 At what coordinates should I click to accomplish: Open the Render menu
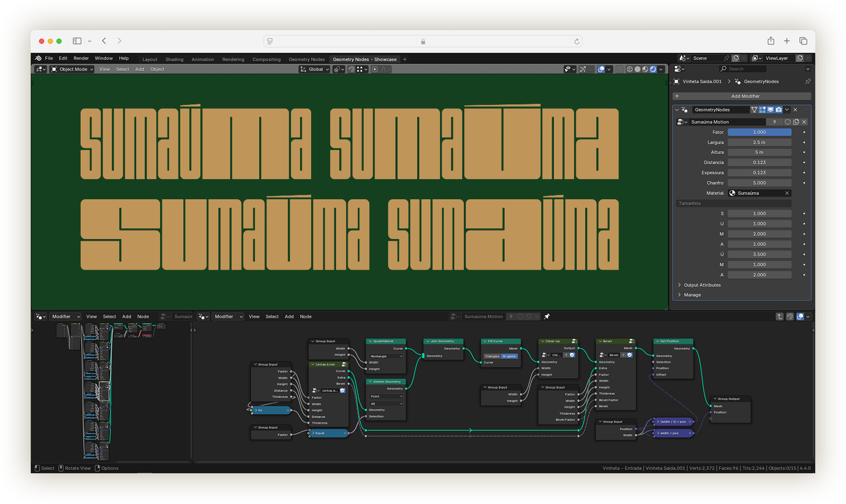click(x=81, y=58)
